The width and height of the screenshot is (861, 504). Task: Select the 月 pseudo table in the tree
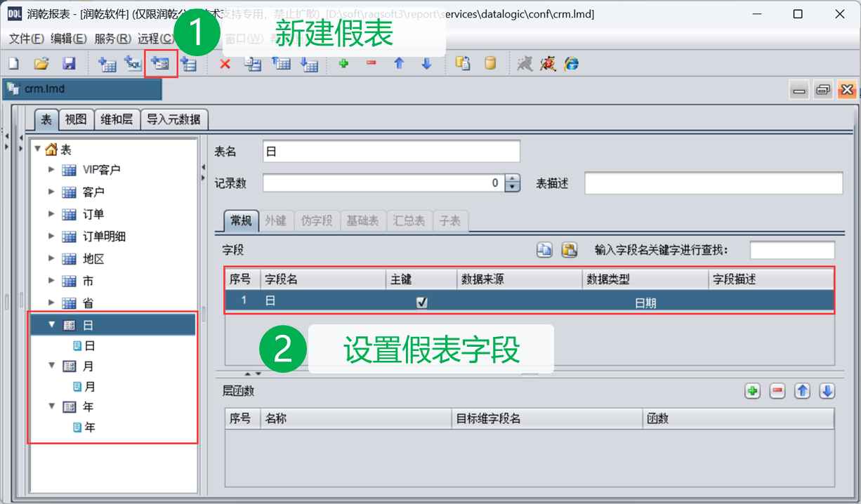pyautogui.click(x=89, y=366)
